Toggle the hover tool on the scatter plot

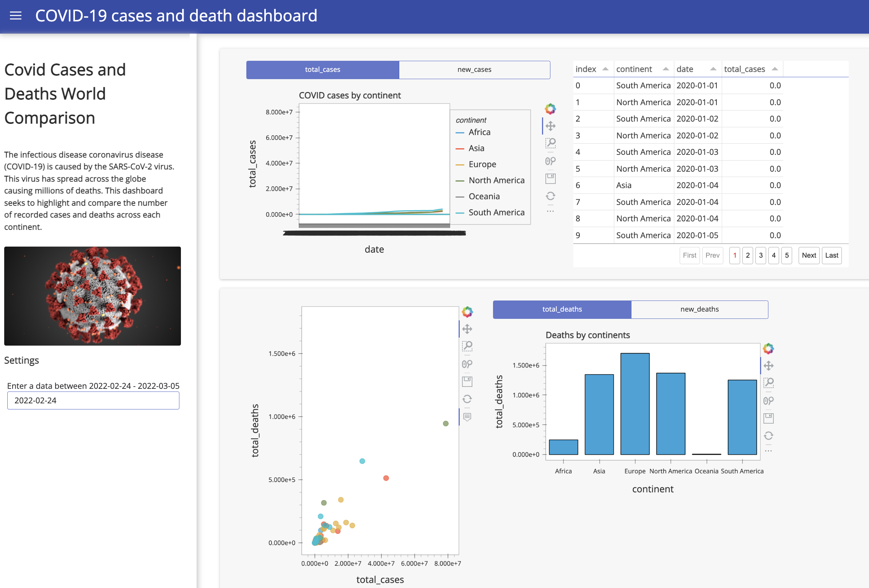467,417
